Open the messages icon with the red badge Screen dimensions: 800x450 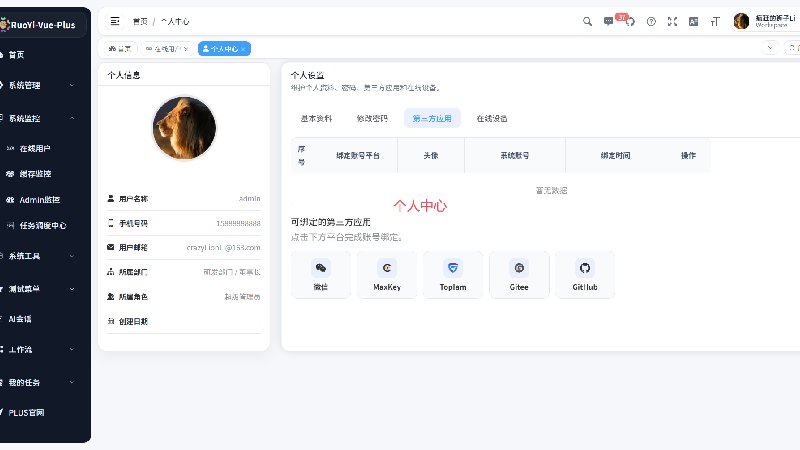[x=608, y=21]
